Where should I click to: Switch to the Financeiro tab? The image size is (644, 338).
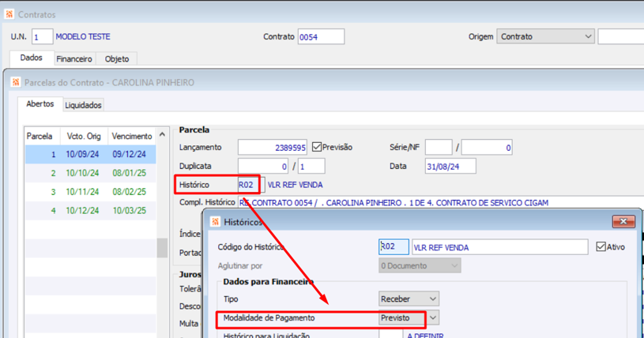[x=74, y=58]
